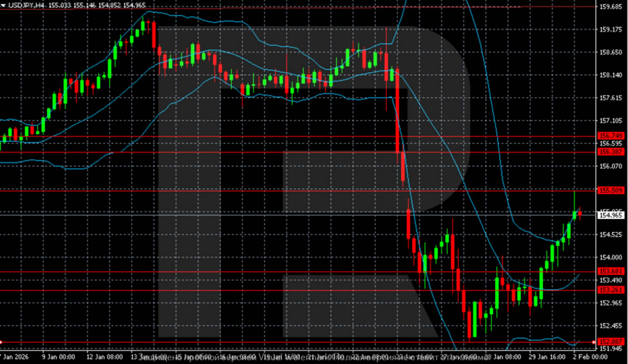The height and width of the screenshot is (364, 628).
Task: Click the 156.070 axis price label
Action: pyautogui.click(x=611, y=166)
